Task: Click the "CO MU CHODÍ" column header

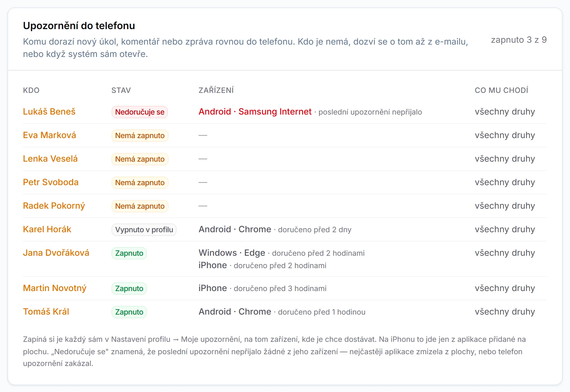Action: [502, 90]
